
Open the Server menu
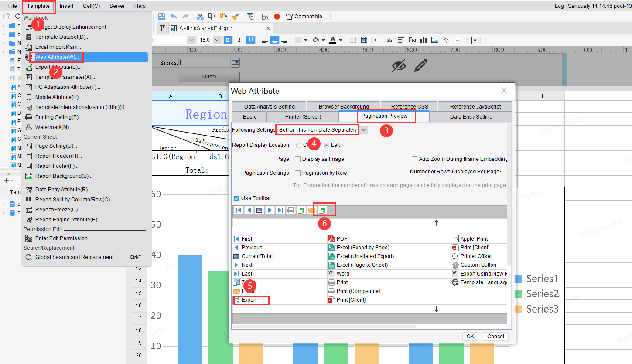(x=117, y=6)
